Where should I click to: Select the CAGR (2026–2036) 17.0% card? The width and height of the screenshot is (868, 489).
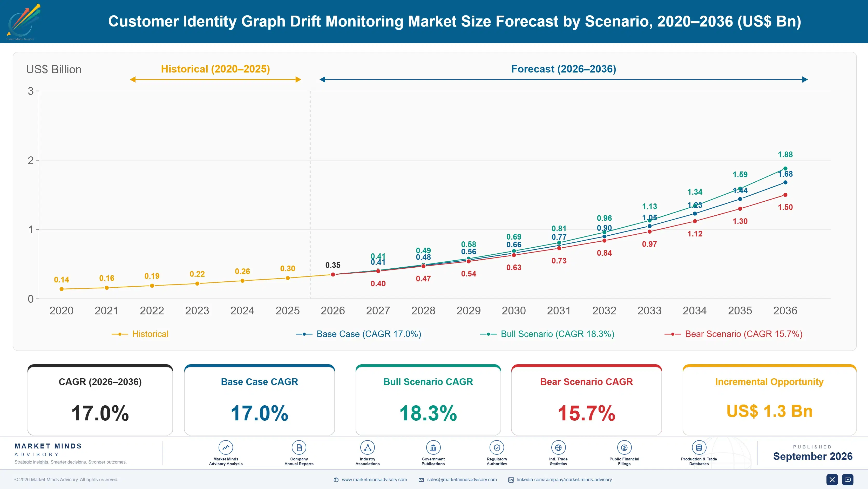click(x=100, y=400)
